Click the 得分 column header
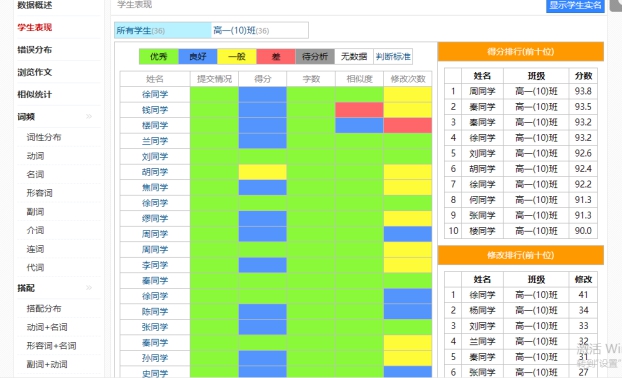The image size is (622, 378). (263, 79)
